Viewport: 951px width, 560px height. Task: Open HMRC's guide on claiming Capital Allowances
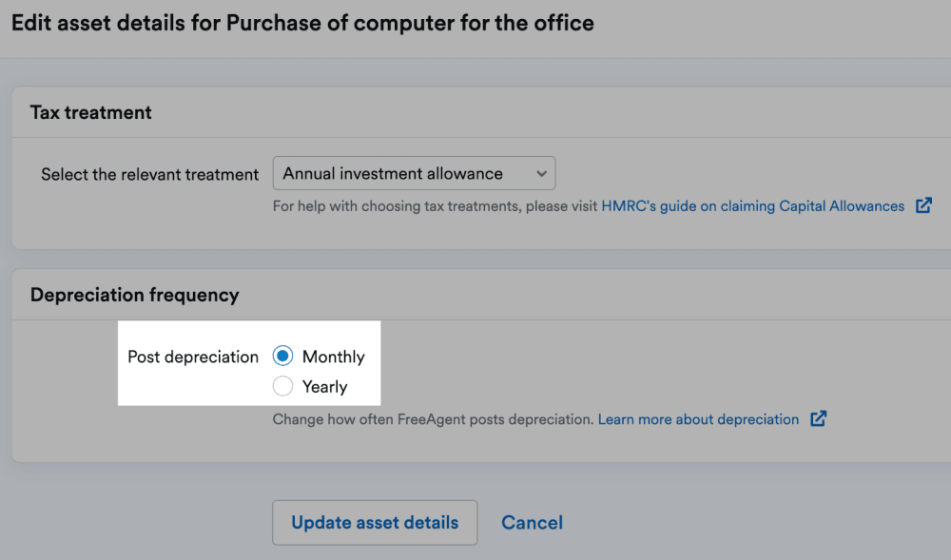point(752,206)
